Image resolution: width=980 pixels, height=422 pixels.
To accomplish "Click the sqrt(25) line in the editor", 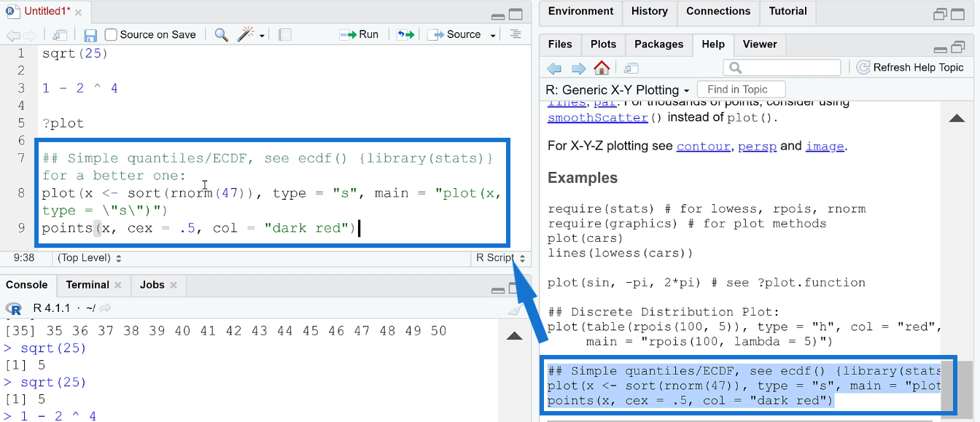I will (75, 53).
